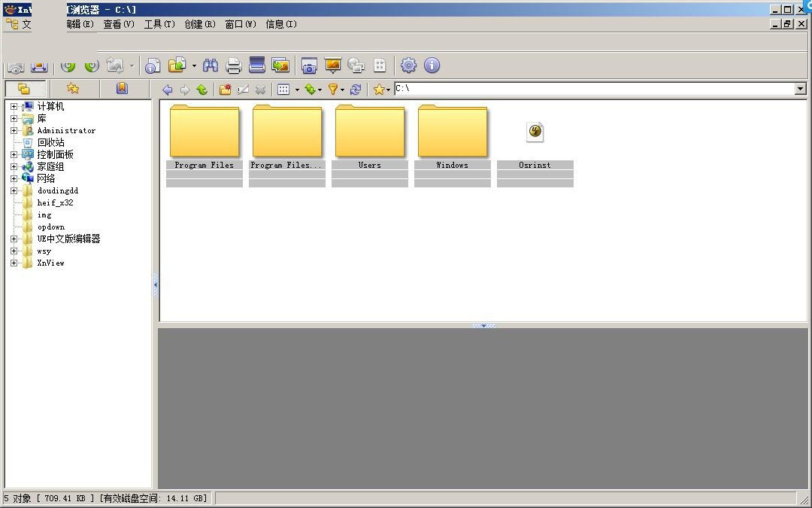This screenshot has width=812, height=508.
Task: Open the view mode dropdown arrow
Action: click(297, 90)
